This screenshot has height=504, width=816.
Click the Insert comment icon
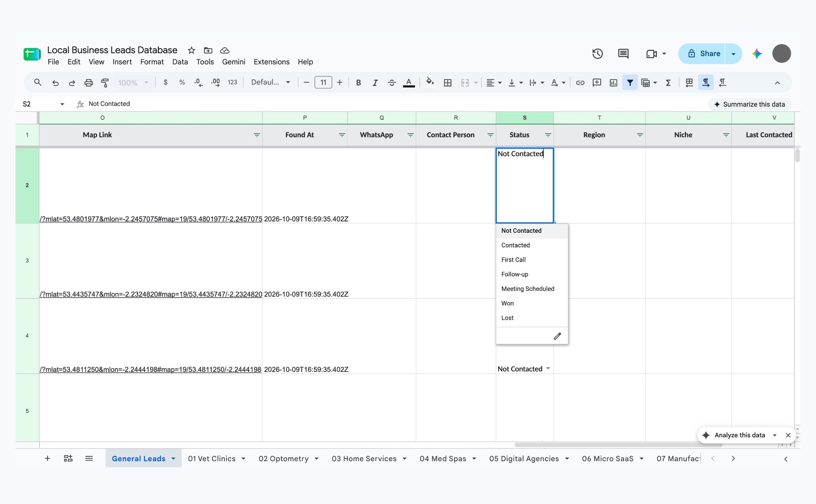(x=597, y=83)
